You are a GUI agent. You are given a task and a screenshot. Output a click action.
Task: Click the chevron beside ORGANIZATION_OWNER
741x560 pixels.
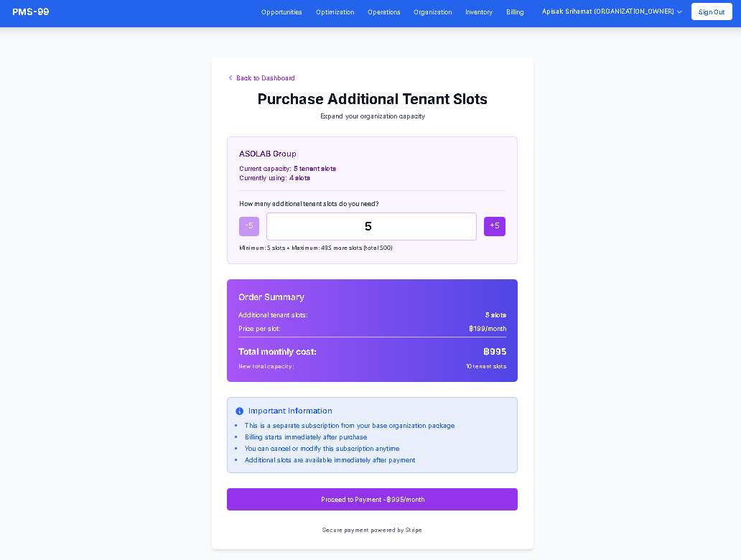tap(679, 11)
